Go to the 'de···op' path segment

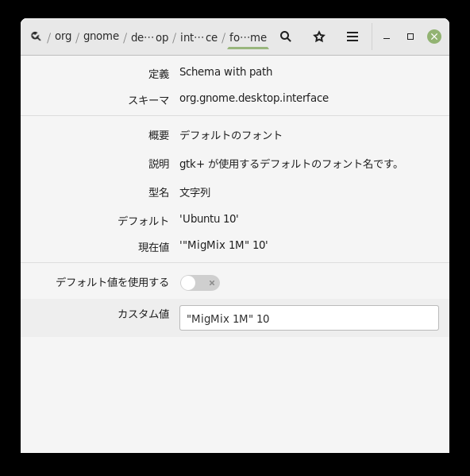(x=149, y=37)
